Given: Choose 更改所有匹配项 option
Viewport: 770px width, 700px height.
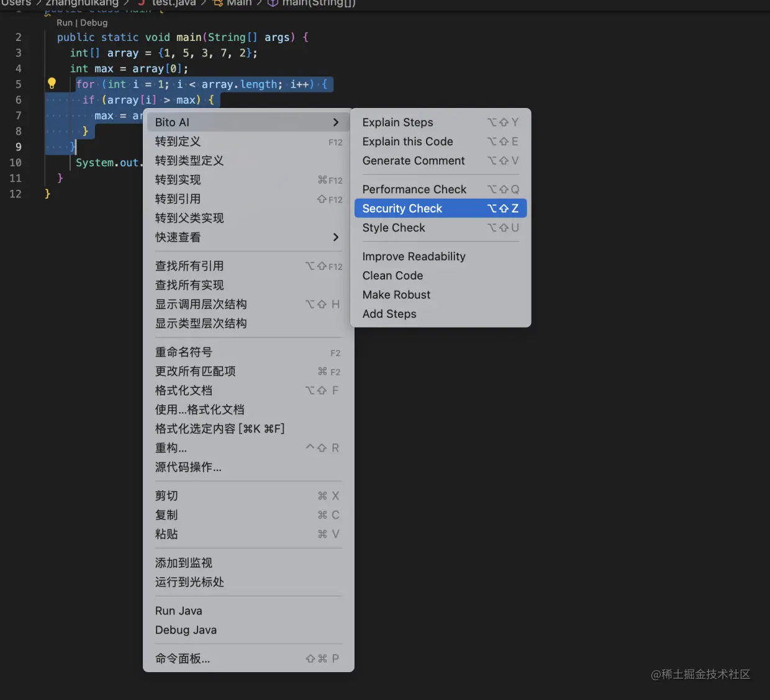Looking at the screenshot, I should 248,371.
